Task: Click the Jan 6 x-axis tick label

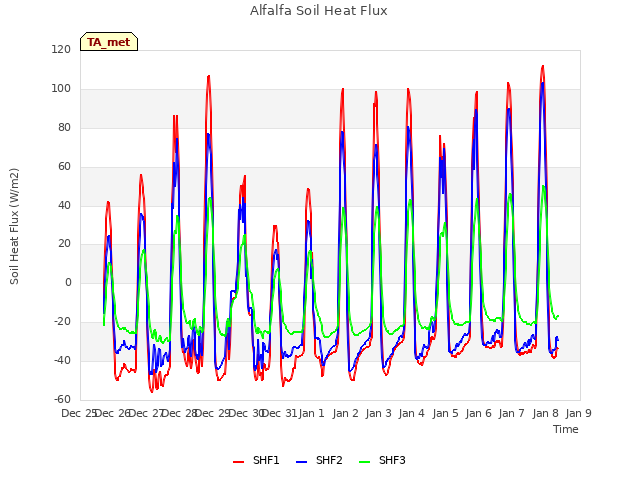Action: point(478,413)
